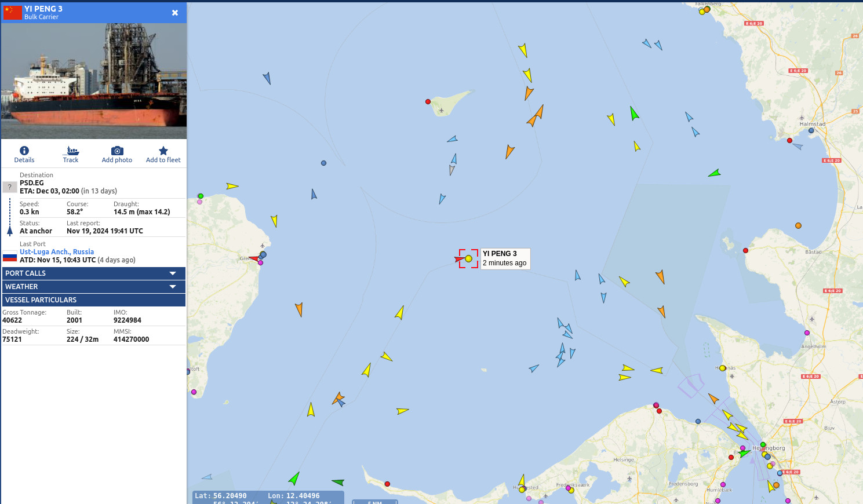Select red vessel arrow at Grenaa port
Image resolution: width=863 pixels, height=504 pixels.
(253, 259)
